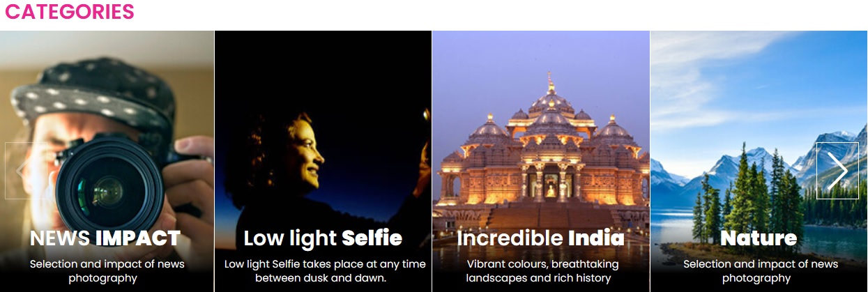
Task: Open the NEWS IMPACT category title
Action: [105, 238]
